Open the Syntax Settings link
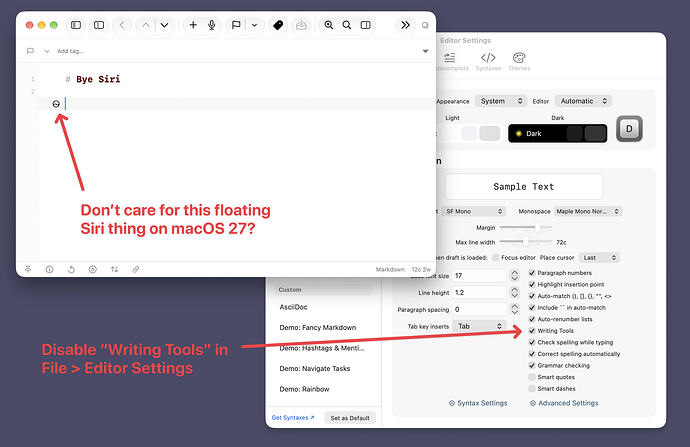 point(478,403)
